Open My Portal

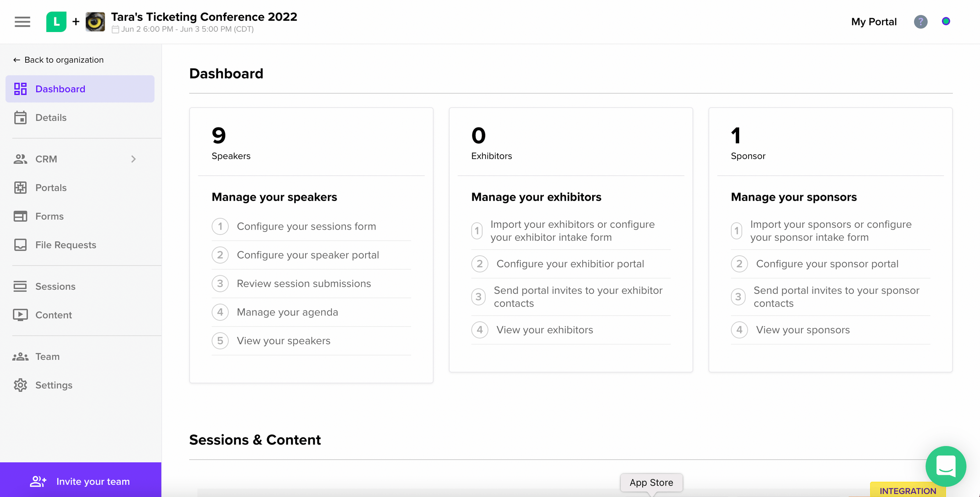874,22
